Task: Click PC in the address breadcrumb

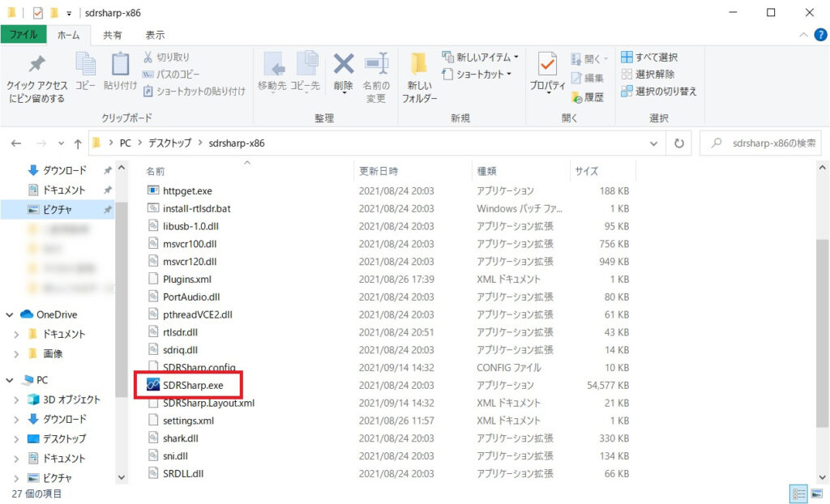Action: click(126, 143)
